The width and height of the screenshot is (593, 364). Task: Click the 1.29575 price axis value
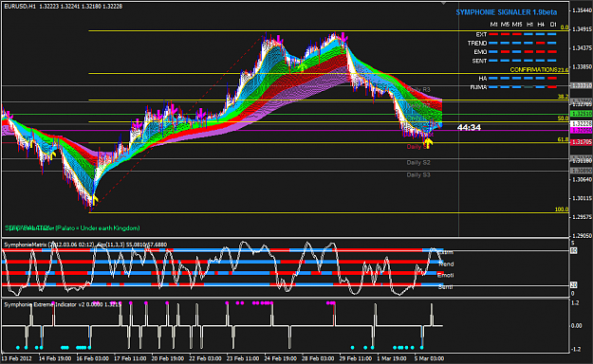coord(582,217)
